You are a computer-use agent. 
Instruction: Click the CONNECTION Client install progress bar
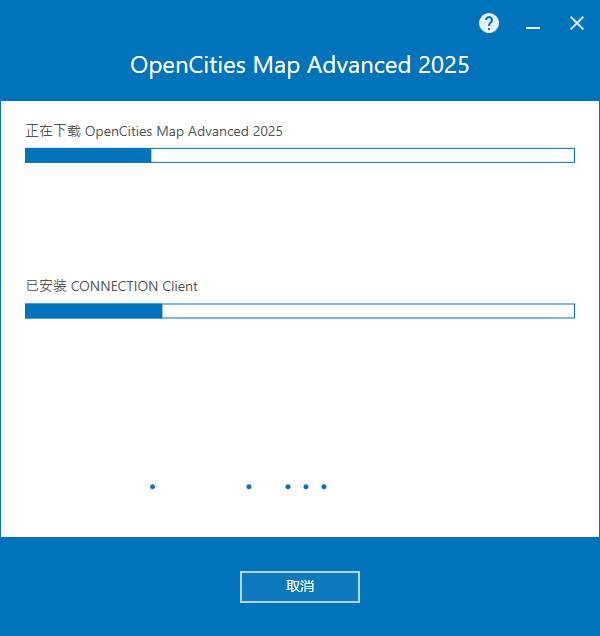[300, 311]
